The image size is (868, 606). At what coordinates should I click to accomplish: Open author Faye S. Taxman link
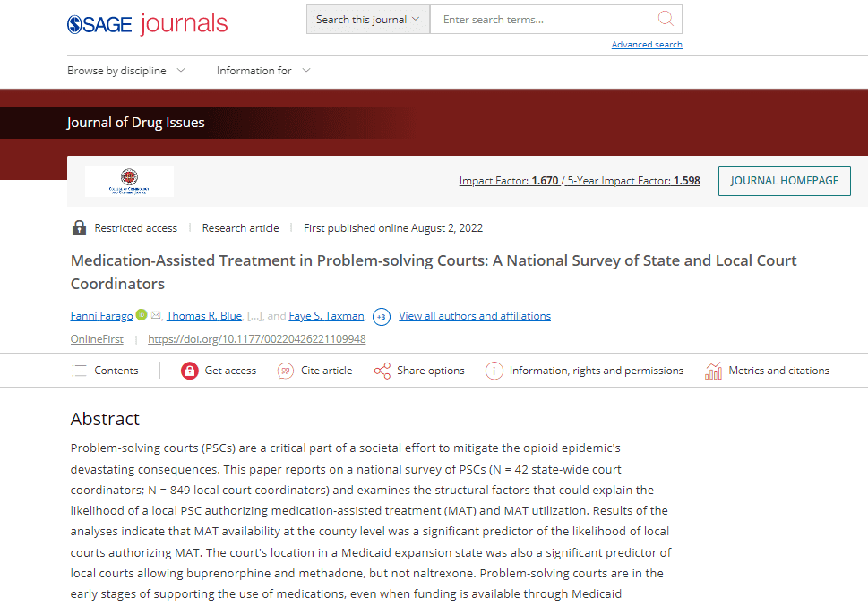[x=327, y=315]
